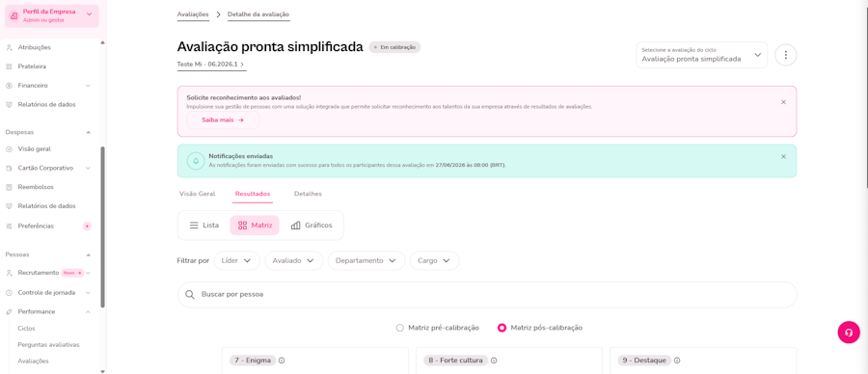Screen dimensions: 868x374
Task: Select the Lista view
Action: tap(203, 226)
